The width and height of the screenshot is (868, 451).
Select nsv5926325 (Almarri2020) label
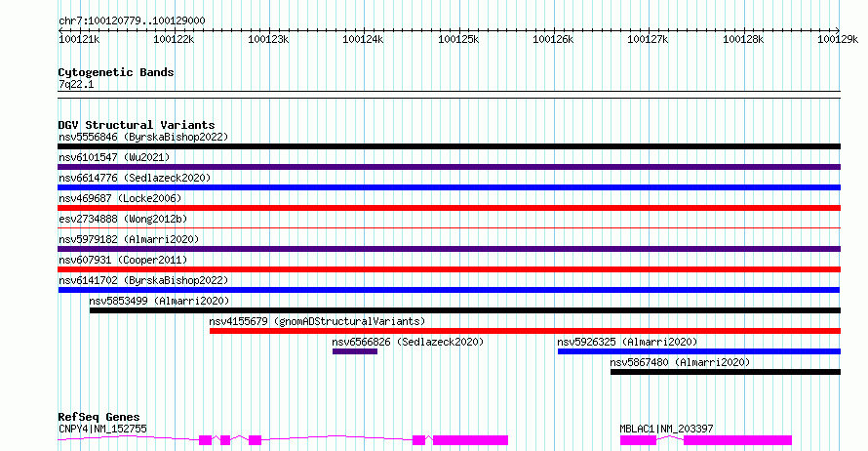click(x=627, y=342)
